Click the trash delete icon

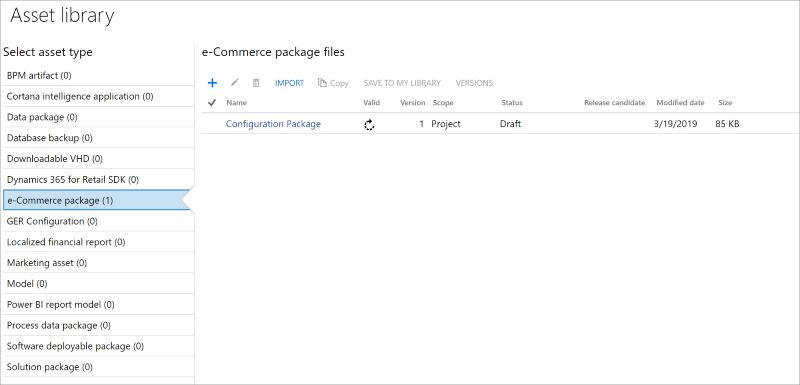point(256,83)
